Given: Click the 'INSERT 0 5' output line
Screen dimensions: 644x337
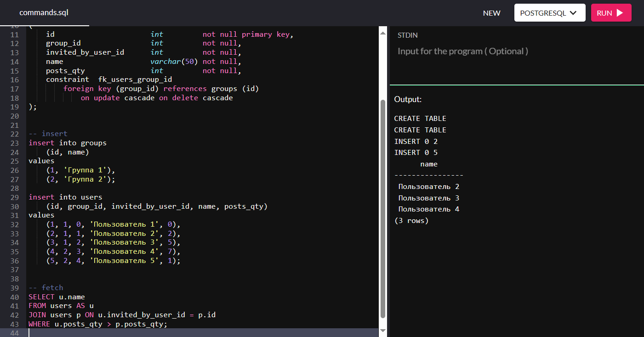Looking at the screenshot, I should [416, 153].
